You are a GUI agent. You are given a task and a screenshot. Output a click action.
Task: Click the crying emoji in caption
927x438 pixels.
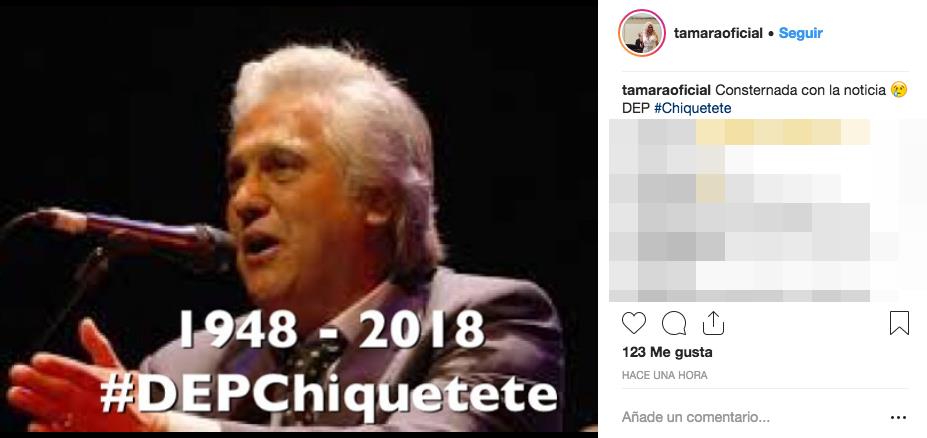pos(899,90)
